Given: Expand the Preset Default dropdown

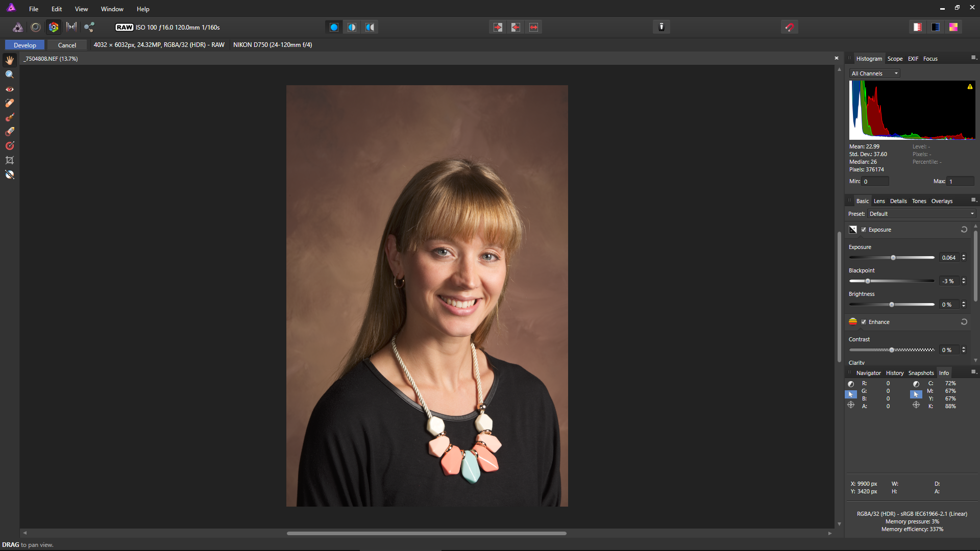Looking at the screenshot, I should [921, 214].
